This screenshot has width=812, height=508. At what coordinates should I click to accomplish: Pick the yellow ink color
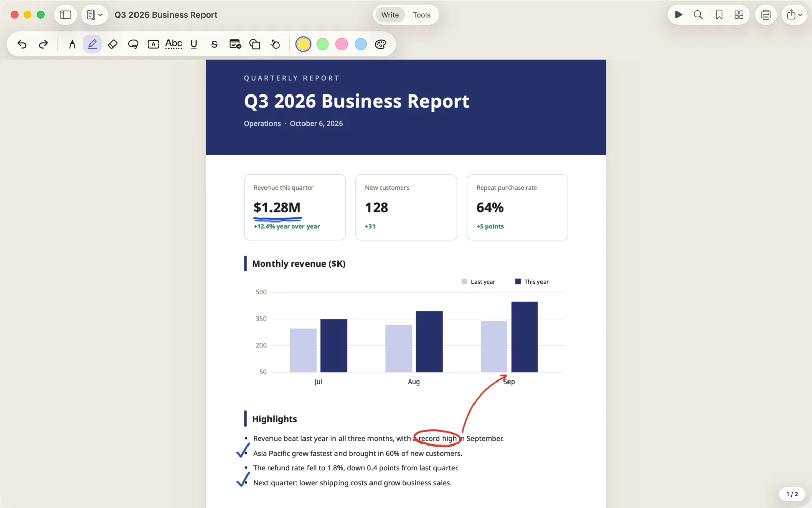tap(303, 44)
